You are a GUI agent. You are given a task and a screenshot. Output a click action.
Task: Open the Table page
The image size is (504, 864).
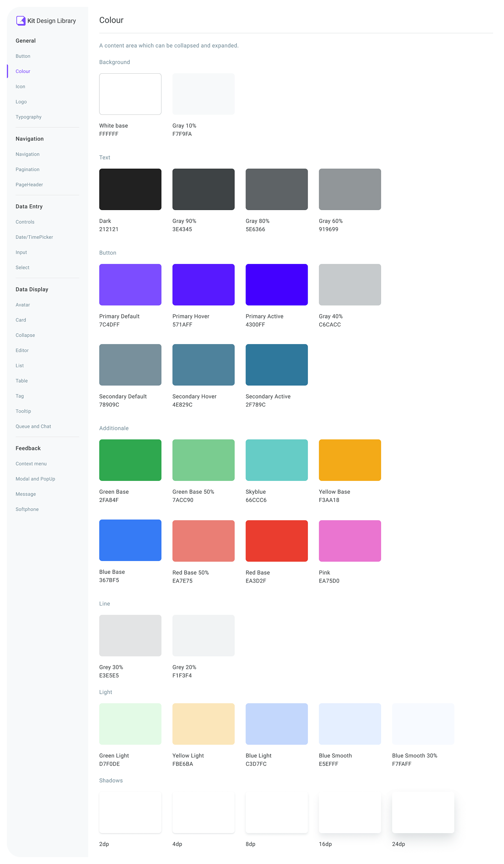click(x=22, y=381)
